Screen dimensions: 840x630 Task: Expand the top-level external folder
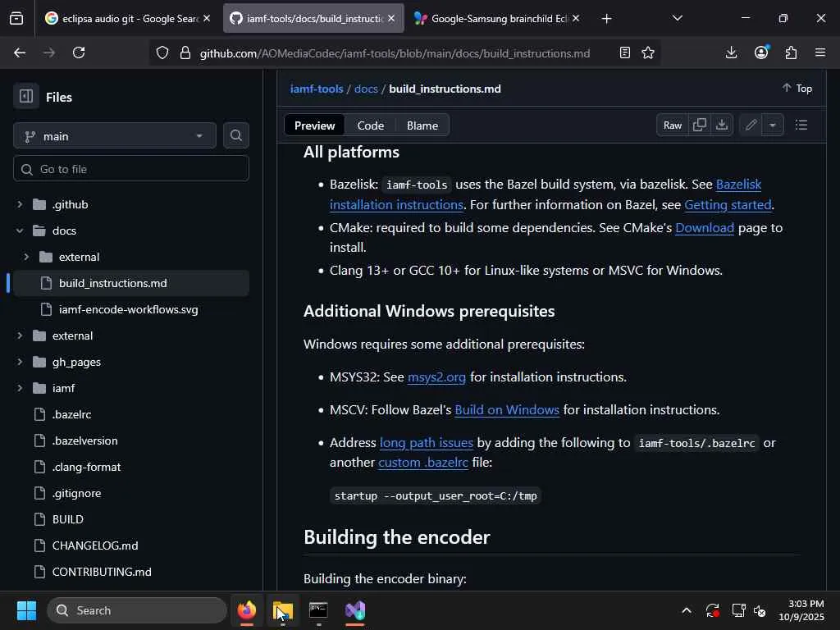pyautogui.click(x=20, y=336)
